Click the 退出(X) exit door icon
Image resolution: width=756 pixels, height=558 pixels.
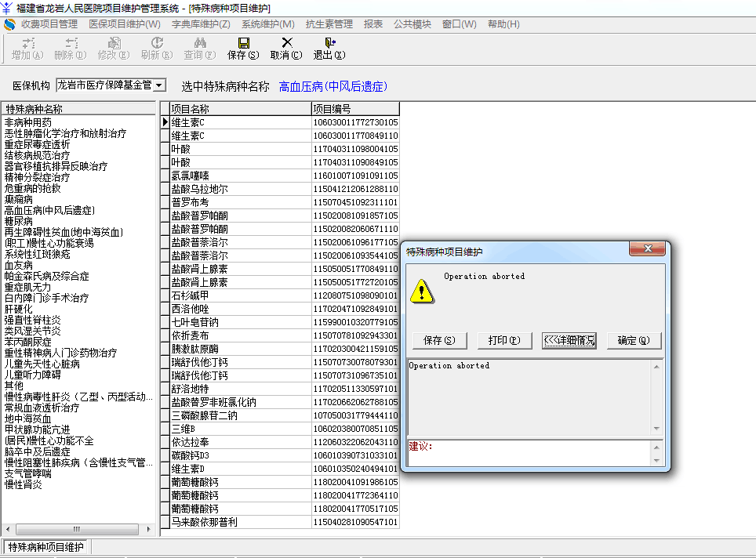tap(330, 43)
